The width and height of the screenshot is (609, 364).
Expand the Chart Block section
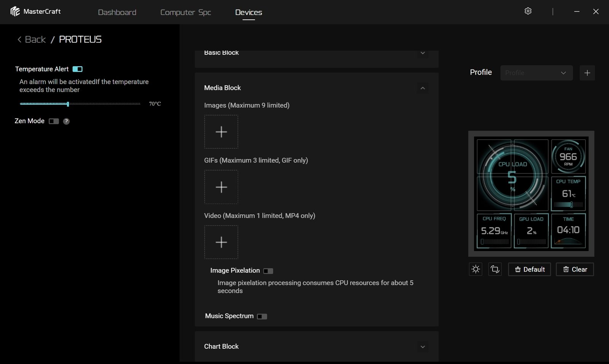pos(422,347)
